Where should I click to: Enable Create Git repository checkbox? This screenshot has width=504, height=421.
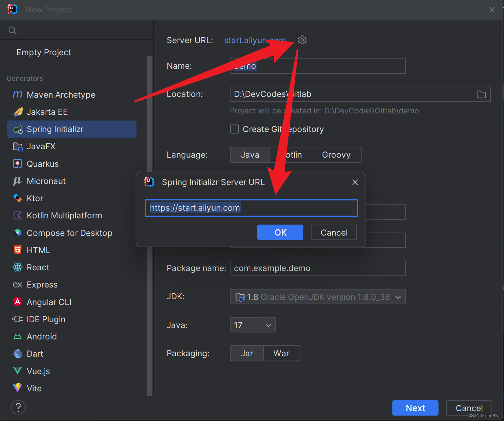pos(234,129)
